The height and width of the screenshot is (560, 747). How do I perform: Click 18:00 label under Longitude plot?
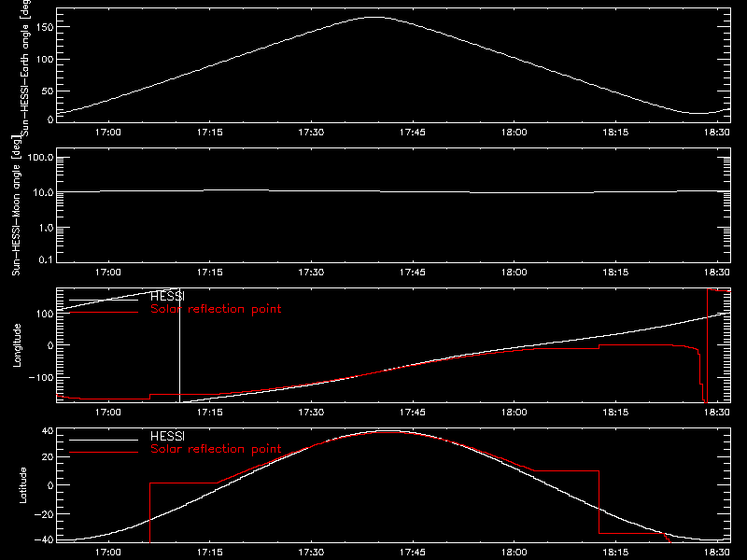coord(514,413)
